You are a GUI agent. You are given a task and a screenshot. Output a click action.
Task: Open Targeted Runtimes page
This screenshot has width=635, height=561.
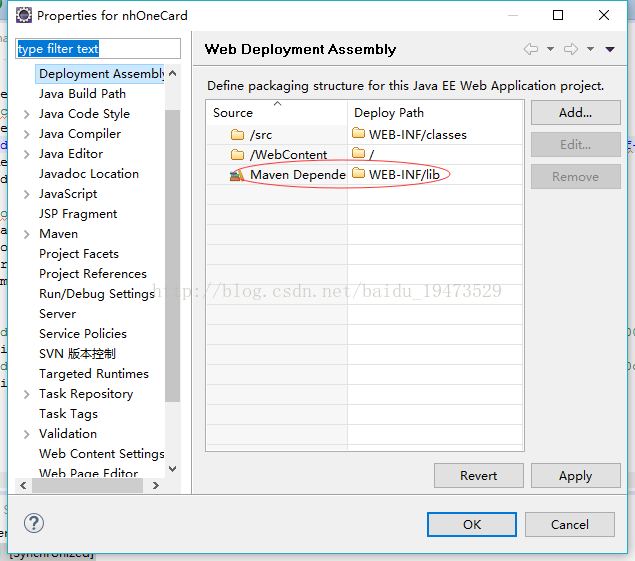point(94,374)
